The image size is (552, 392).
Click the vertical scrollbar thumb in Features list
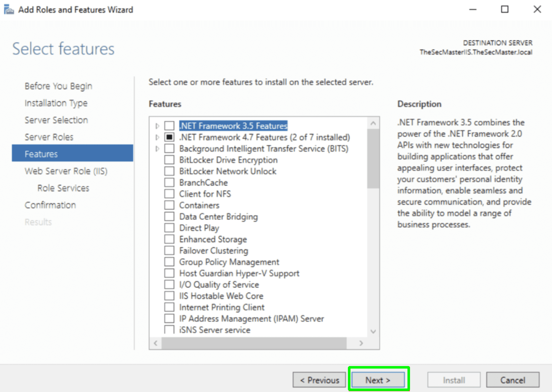[373, 159]
